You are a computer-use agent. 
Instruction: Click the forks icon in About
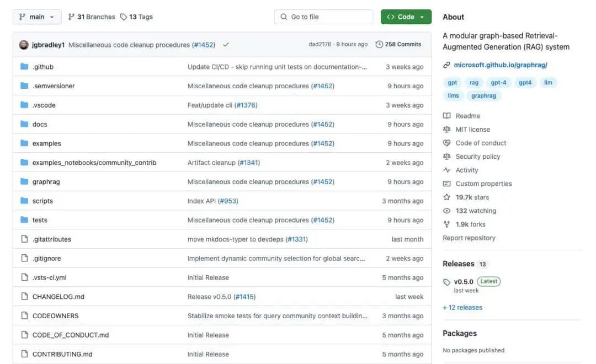(447, 224)
